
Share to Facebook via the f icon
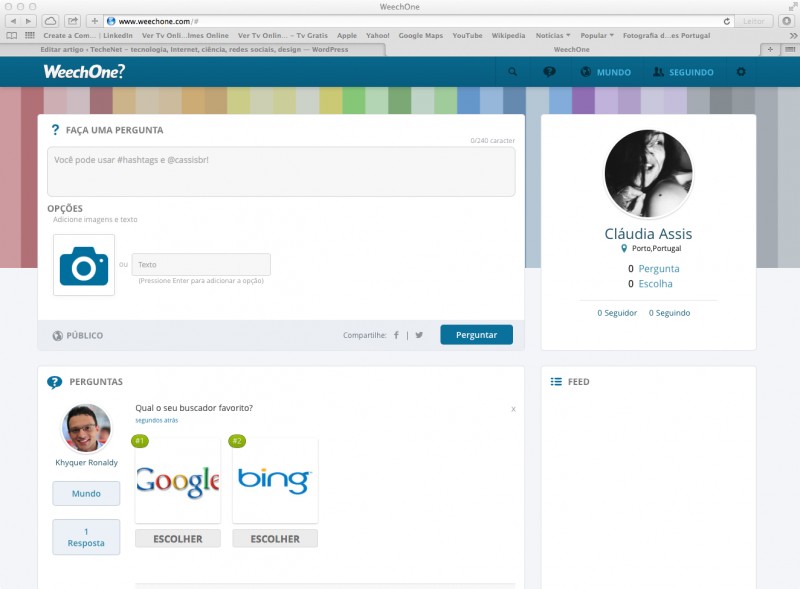click(396, 335)
